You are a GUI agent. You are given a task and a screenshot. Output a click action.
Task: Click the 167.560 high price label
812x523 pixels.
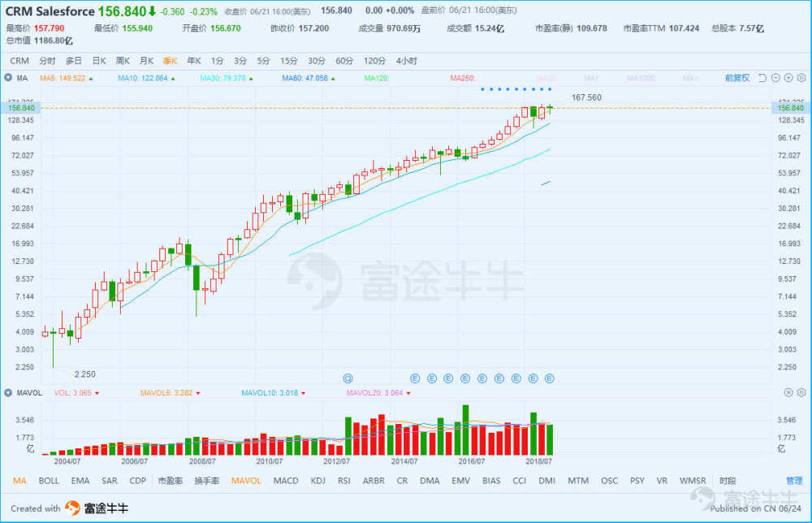pos(586,97)
